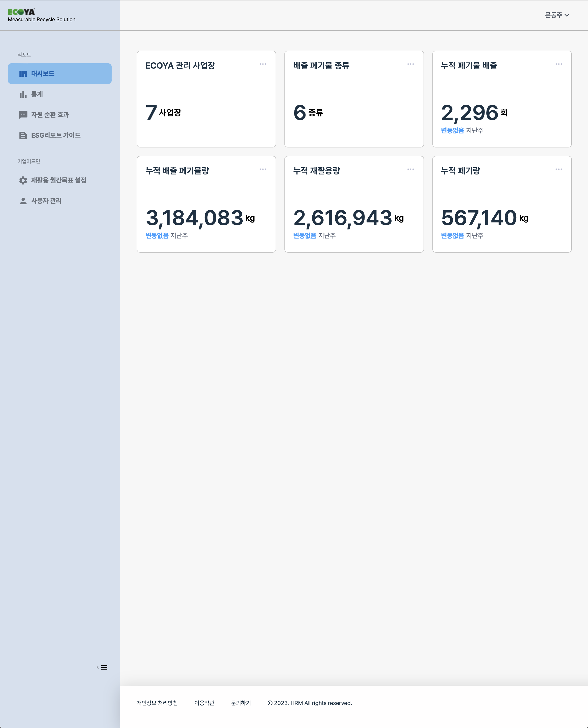Click the 통계 bar chart icon
Viewport: 588px width, 728px height.
(23, 94)
